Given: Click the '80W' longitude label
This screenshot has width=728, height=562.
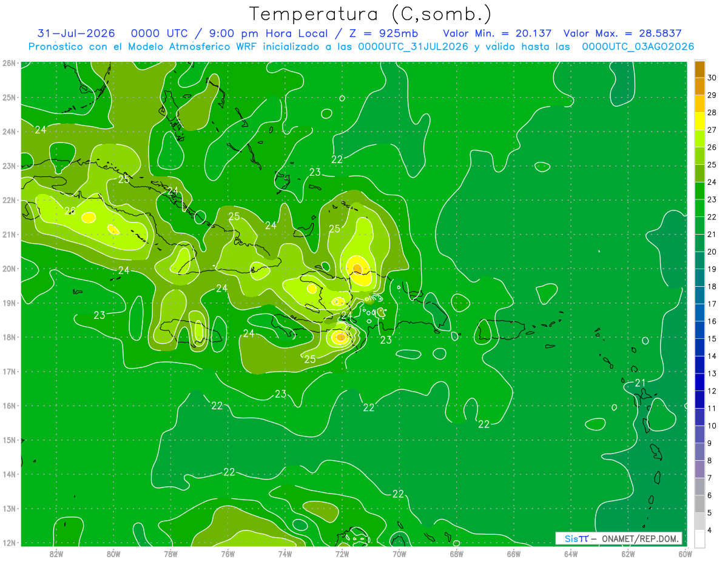Looking at the screenshot, I should click(113, 554).
